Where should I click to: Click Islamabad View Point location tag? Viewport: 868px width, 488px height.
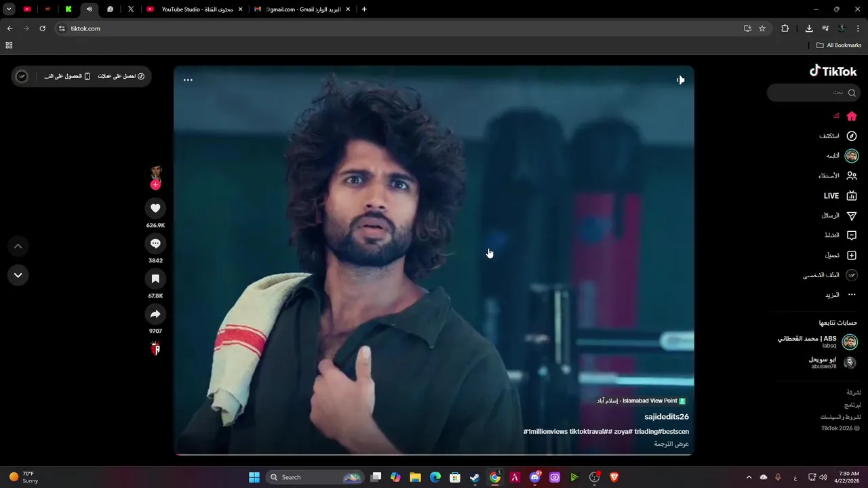641,401
